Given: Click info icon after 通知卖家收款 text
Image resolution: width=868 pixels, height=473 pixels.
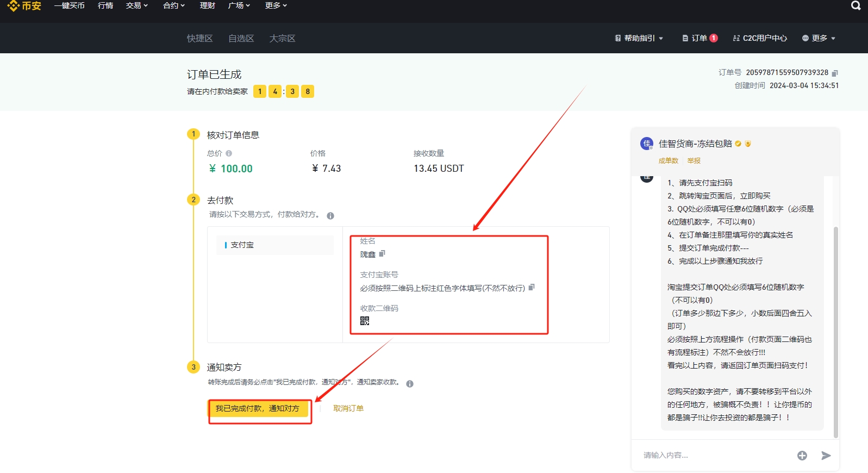Looking at the screenshot, I should coord(410,384).
